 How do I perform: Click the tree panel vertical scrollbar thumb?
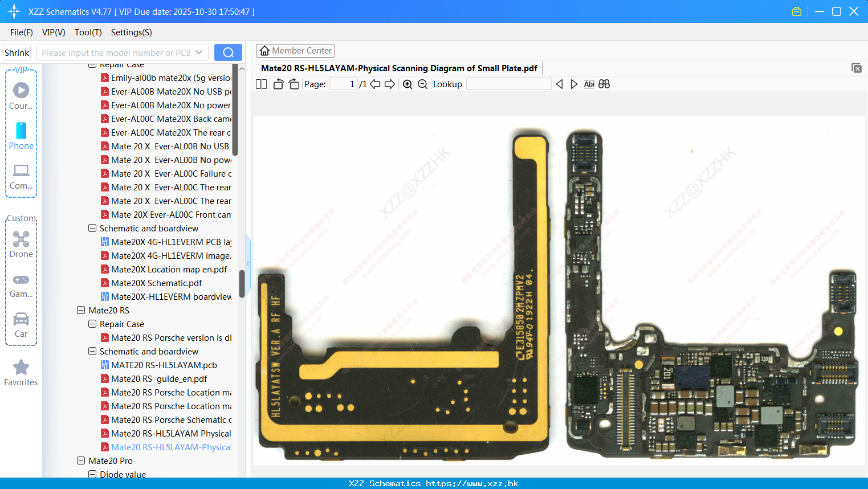(242, 283)
